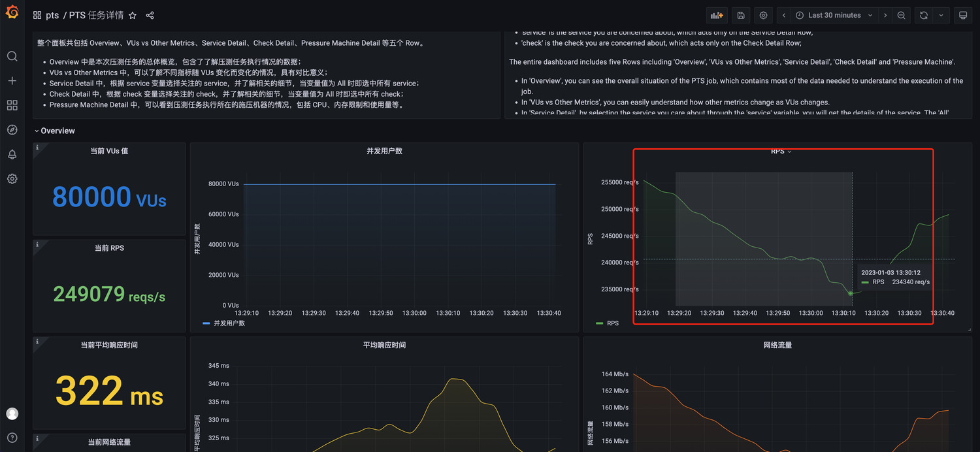Image resolution: width=980 pixels, height=452 pixels.
Task: Click info icon on 当前网络流量 panel
Action: click(x=37, y=438)
